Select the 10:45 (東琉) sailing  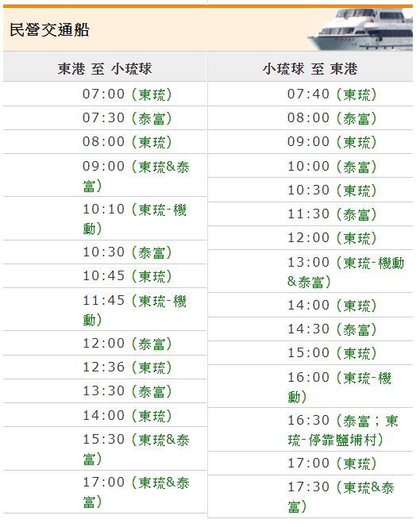tap(127, 275)
